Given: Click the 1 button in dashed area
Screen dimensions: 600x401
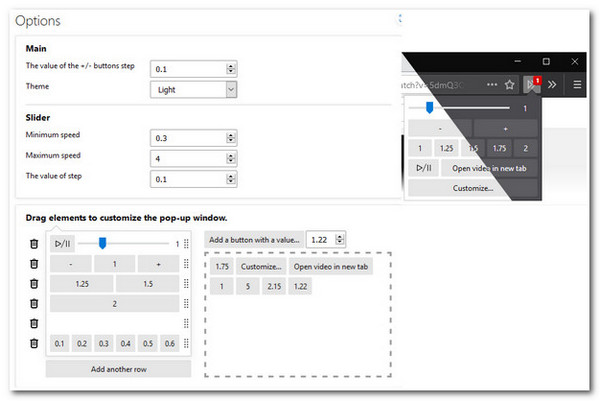Looking at the screenshot, I should (x=222, y=286).
